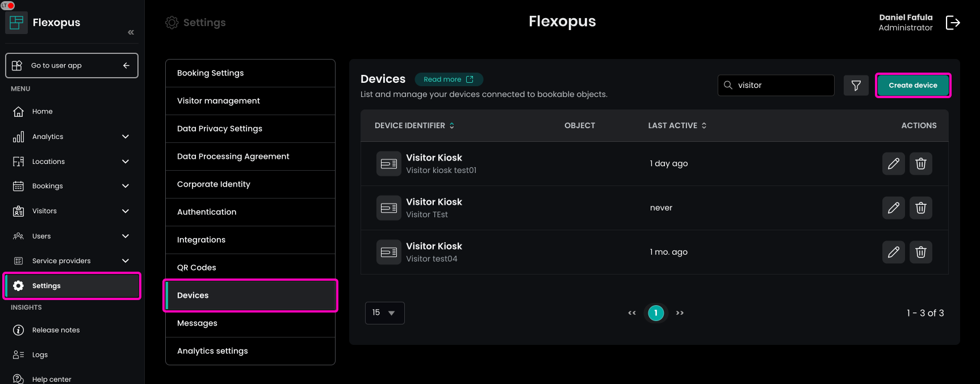Screen dimensions: 980x384
Task: Delete the Visitor TEst device
Action: pos(920,208)
